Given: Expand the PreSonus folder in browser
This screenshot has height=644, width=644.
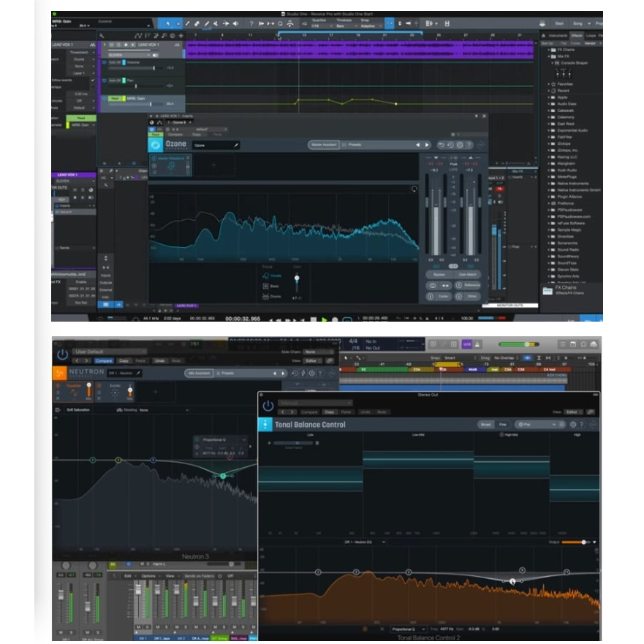Looking at the screenshot, I should pos(549,203).
